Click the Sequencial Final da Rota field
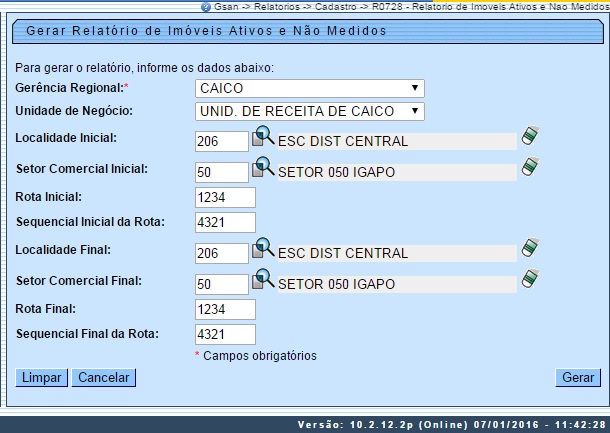This screenshot has height=433, width=610. 225,334
